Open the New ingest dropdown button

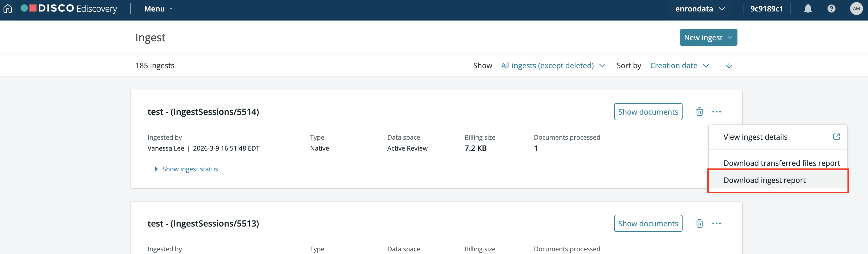coord(708,37)
